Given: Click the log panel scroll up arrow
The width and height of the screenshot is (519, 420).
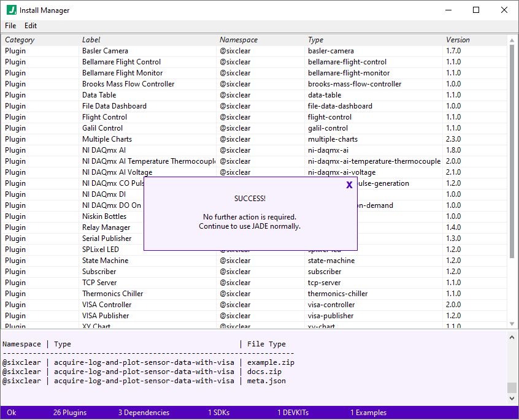Looking at the screenshot, I should tap(512, 337).
